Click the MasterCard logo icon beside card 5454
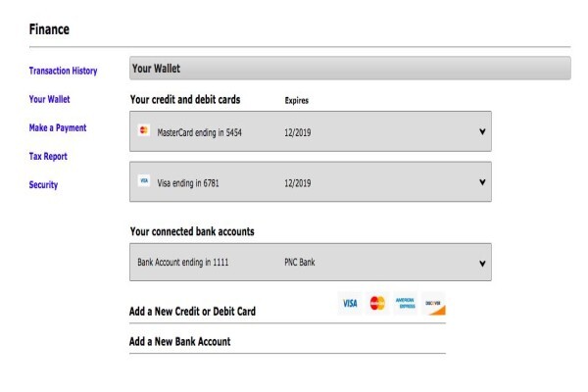 (144, 130)
